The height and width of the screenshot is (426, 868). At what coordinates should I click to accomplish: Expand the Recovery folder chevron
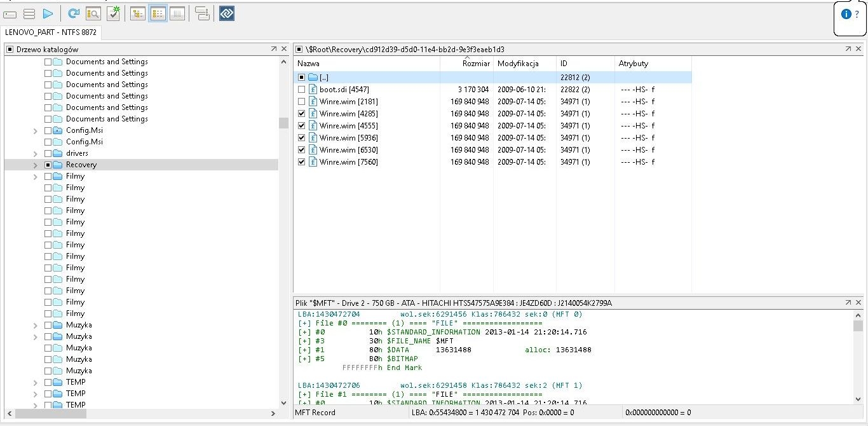[36, 165]
